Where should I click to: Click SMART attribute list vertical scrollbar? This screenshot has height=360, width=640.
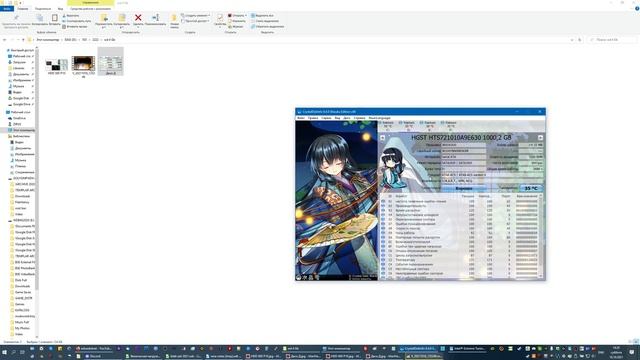[x=541, y=237]
